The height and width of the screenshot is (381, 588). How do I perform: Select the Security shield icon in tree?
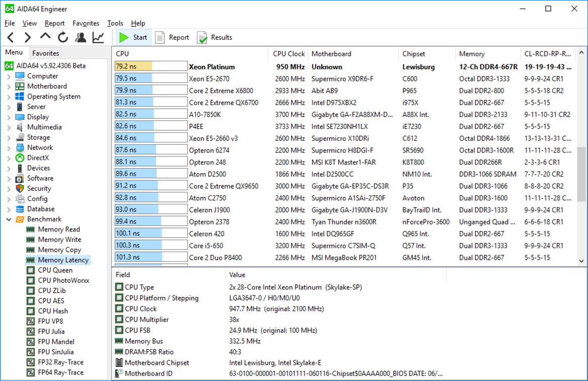pos(20,188)
